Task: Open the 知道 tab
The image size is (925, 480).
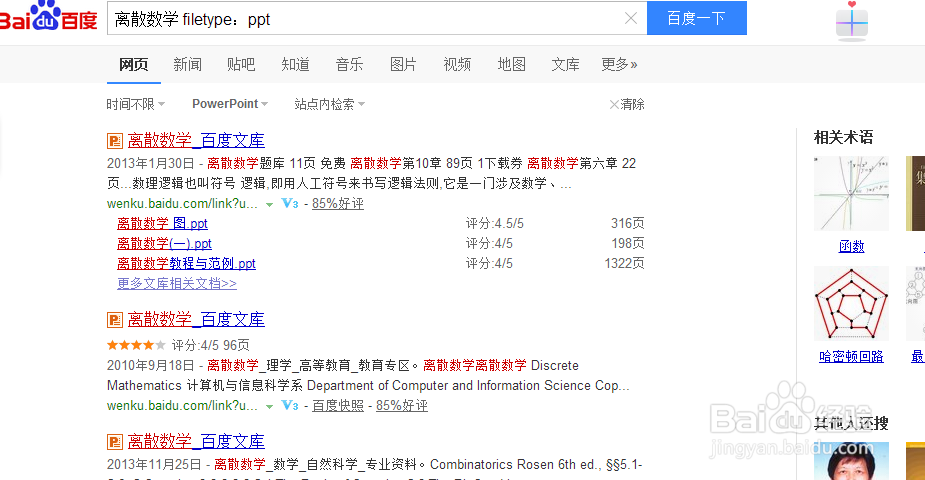Action: 296,64
